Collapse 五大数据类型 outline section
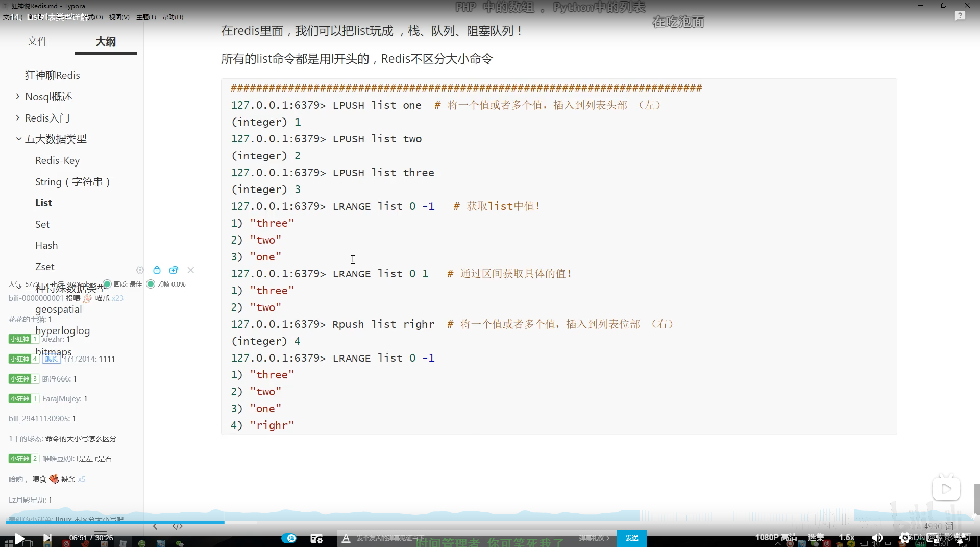980x547 pixels. pyautogui.click(x=18, y=139)
